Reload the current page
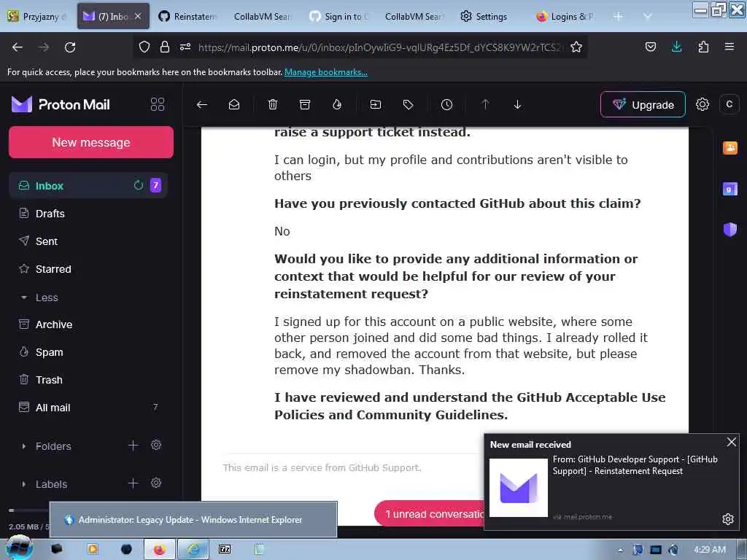Image resolution: width=747 pixels, height=560 pixels. pyautogui.click(x=70, y=47)
